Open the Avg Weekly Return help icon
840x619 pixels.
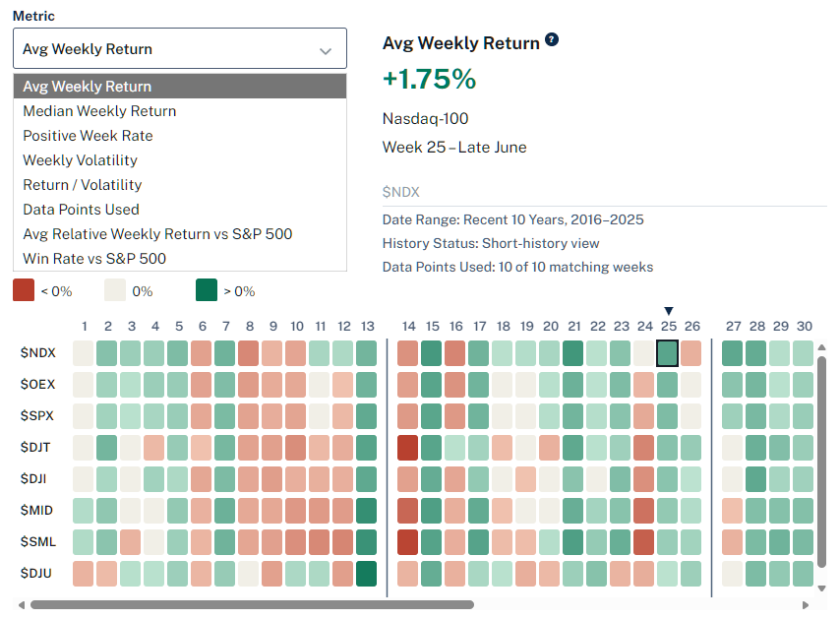point(551,39)
